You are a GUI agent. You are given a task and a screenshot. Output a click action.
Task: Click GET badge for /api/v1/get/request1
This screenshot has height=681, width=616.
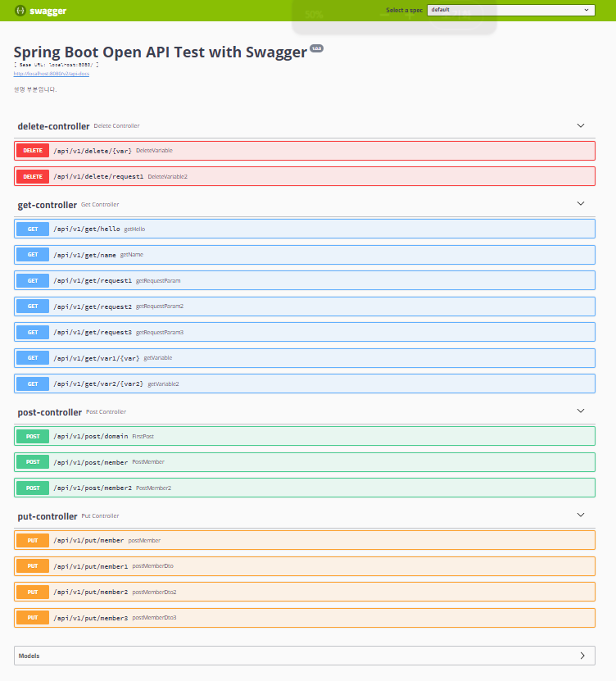[33, 280]
